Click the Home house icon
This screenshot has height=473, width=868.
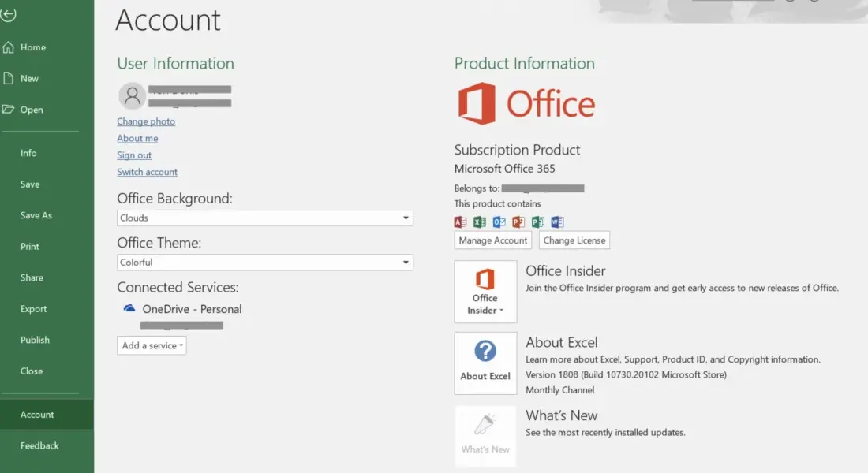tap(9, 47)
